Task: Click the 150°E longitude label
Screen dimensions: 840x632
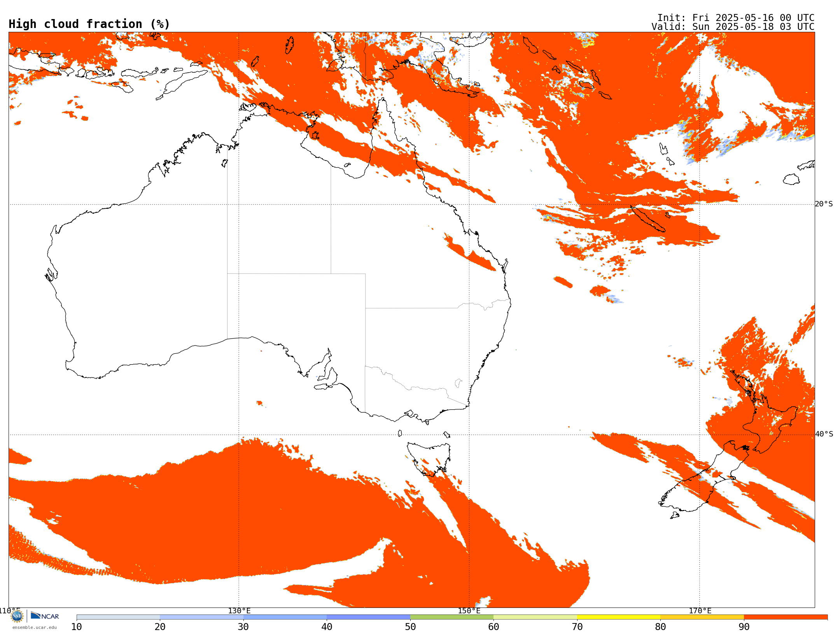Action: [x=469, y=611]
